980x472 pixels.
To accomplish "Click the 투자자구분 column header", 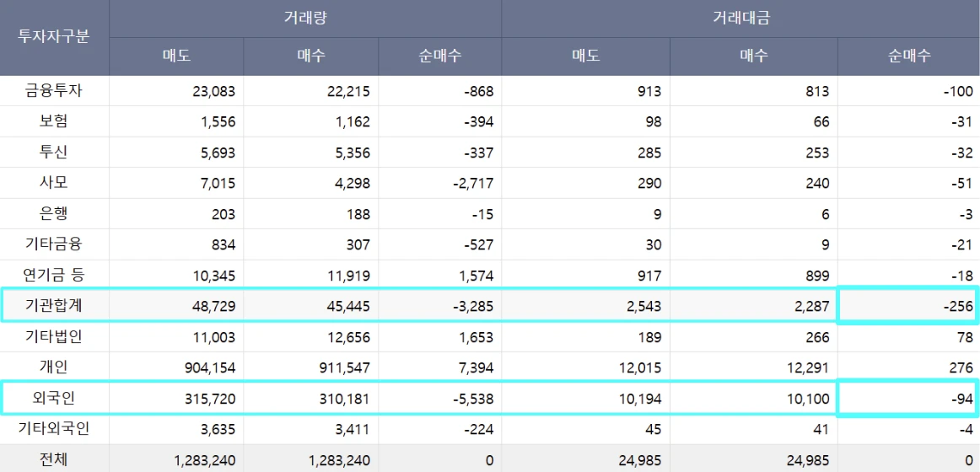I will click(54, 38).
